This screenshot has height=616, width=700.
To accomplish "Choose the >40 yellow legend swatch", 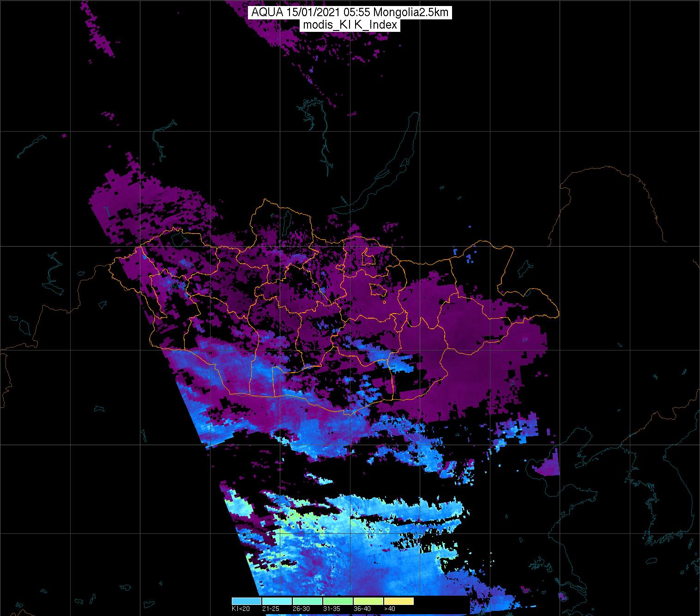I will (398, 601).
